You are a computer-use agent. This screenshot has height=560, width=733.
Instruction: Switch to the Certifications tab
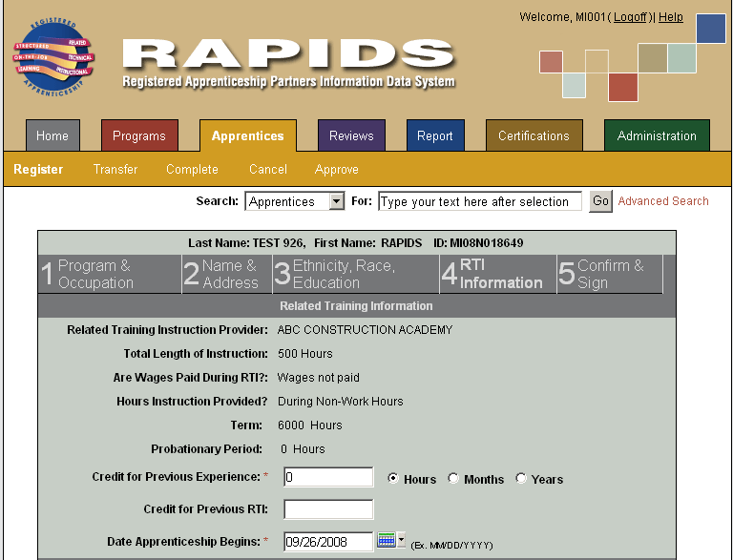[x=534, y=135]
